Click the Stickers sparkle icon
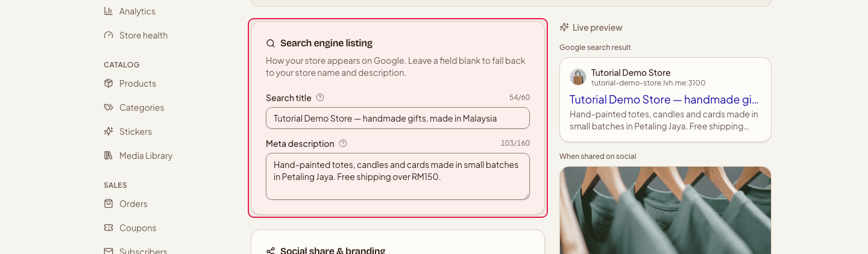The image size is (868, 254). coord(108,131)
